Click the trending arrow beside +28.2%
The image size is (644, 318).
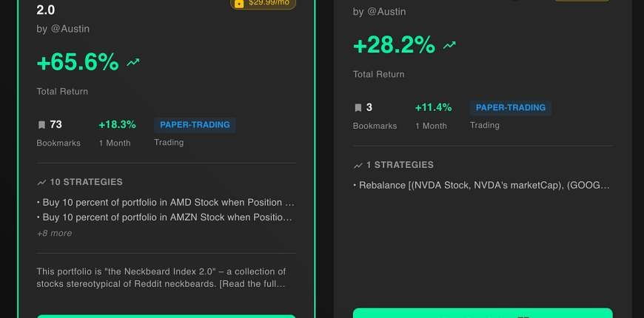tap(449, 45)
